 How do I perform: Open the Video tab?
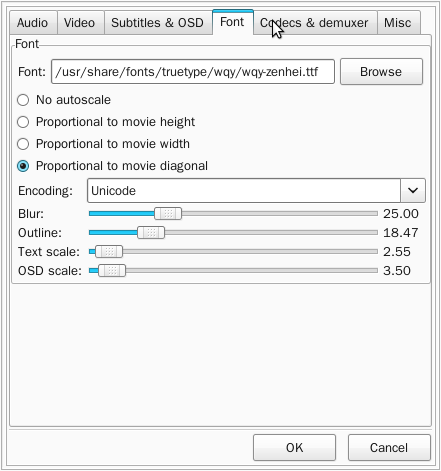tap(80, 23)
